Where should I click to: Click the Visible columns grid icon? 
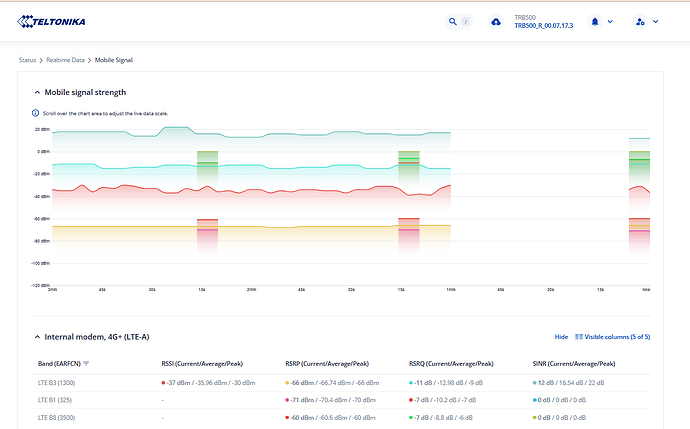(577, 337)
